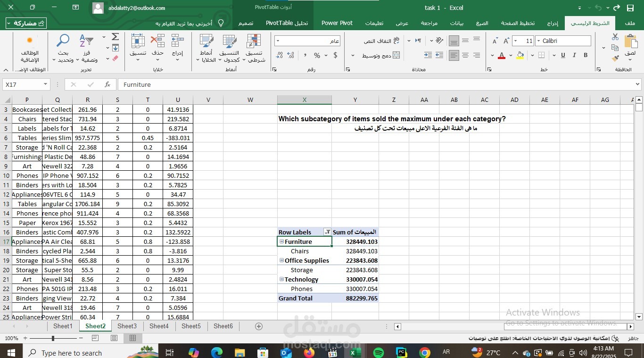Toggle Bold formatting
The width and height of the screenshot is (644, 358).
pos(586,55)
